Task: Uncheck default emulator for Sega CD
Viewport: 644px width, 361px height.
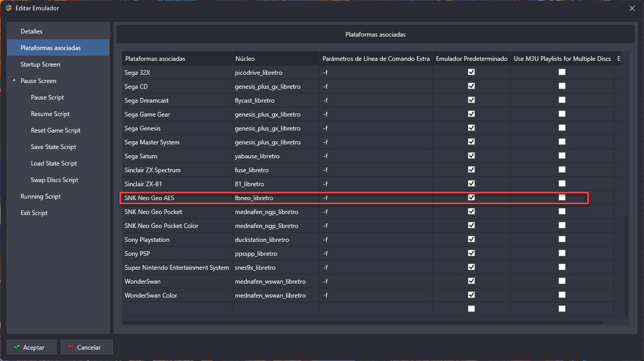Action: pyautogui.click(x=471, y=86)
